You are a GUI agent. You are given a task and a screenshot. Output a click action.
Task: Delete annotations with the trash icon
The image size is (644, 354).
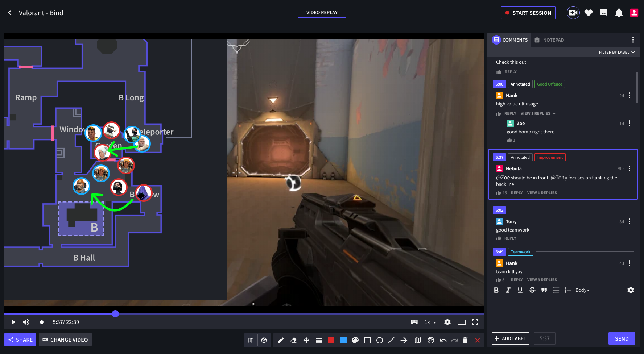point(465,340)
